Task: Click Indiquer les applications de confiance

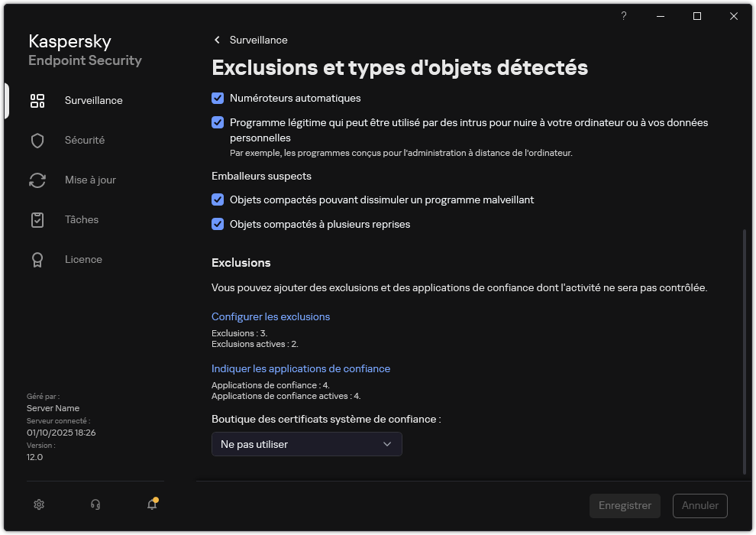Action: [301, 368]
